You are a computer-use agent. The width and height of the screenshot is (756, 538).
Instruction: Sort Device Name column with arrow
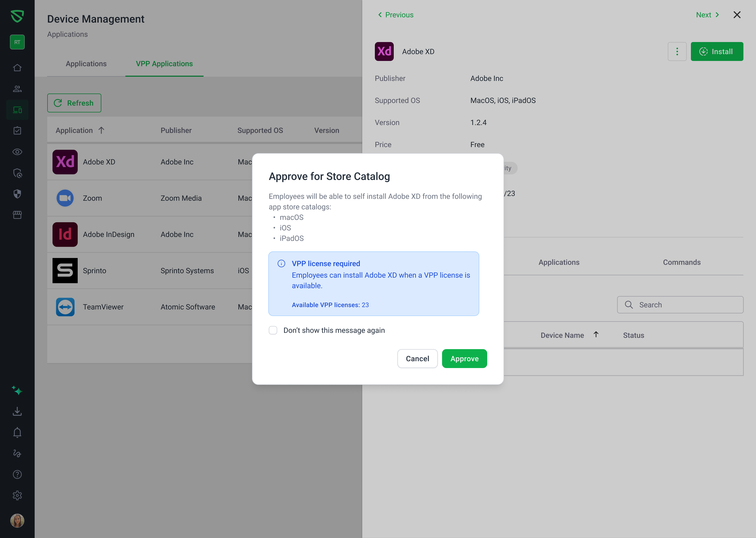point(596,335)
